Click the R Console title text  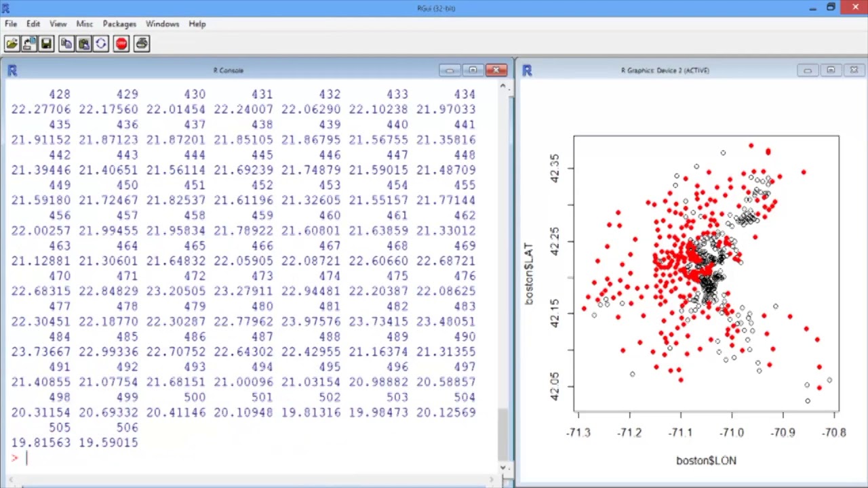(229, 70)
